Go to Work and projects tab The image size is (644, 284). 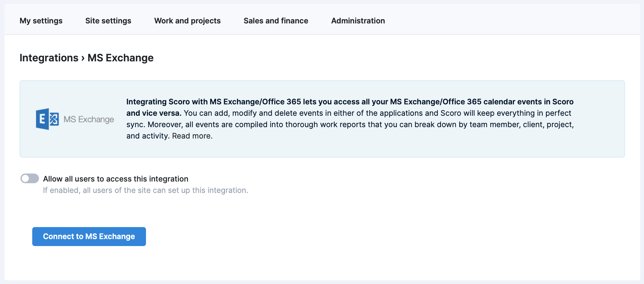[x=187, y=21]
